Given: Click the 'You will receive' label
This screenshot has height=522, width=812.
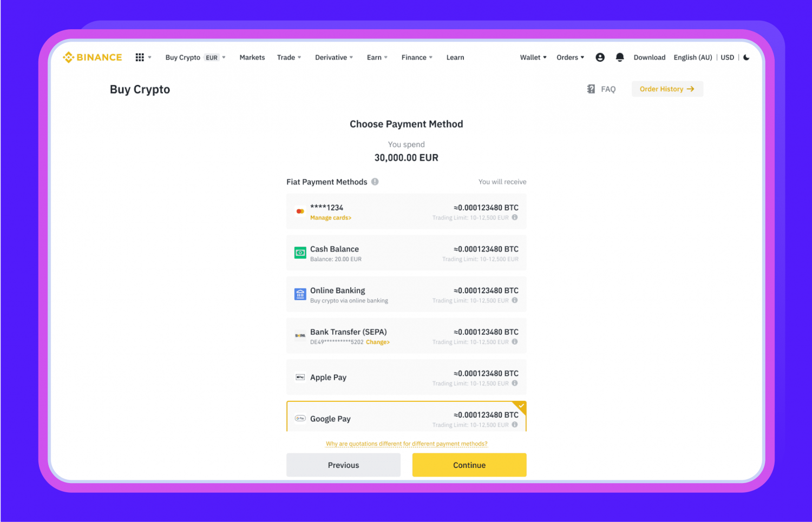Looking at the screenshot, I should click(x=502, y=182).
